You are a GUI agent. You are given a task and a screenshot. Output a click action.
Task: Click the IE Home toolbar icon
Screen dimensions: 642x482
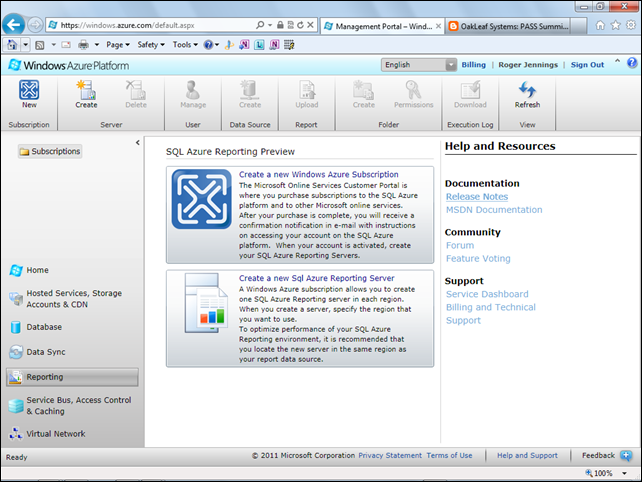point(12,45)
